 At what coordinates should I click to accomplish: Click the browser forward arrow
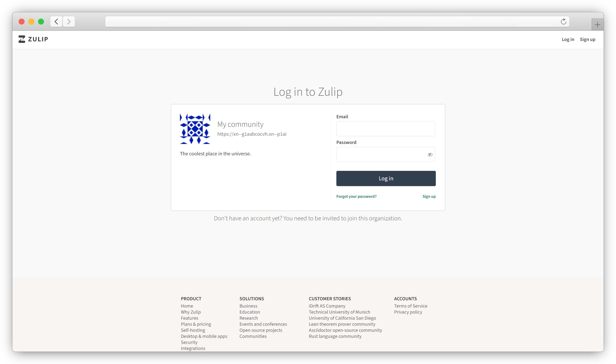(x=69, y=22)
